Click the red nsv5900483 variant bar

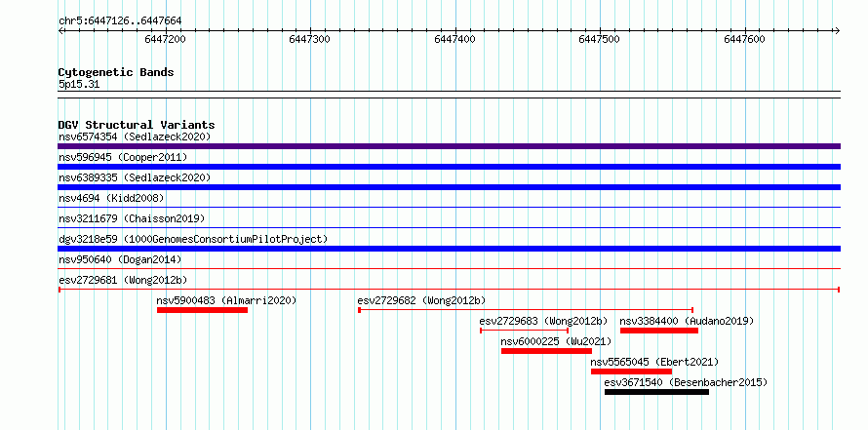(x=202, y=310)
